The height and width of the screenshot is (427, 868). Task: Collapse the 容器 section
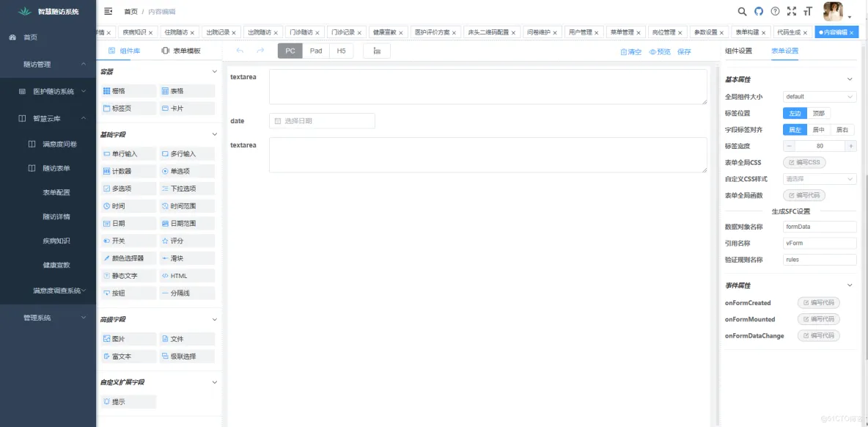coord(215,71)
